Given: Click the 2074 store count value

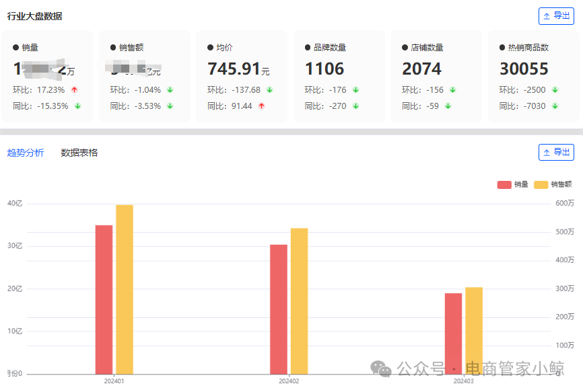Looking at the screenshot, I should click(421, 69).
